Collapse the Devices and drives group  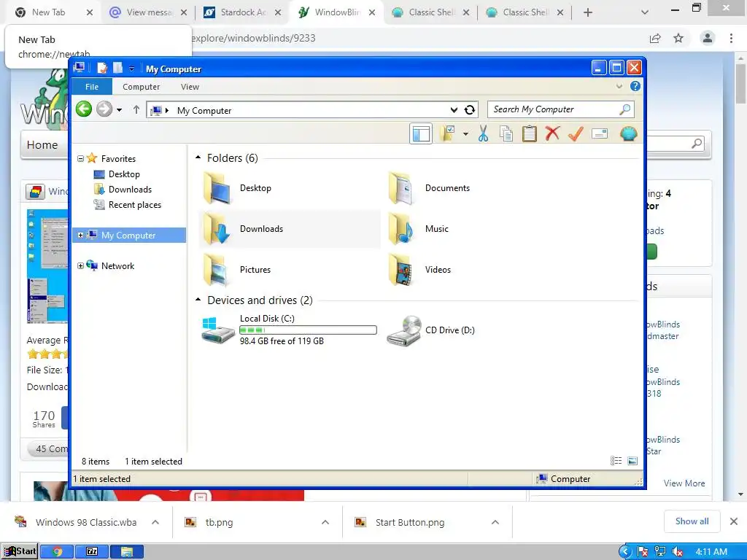pyautogui.click(x=198, y=300)
